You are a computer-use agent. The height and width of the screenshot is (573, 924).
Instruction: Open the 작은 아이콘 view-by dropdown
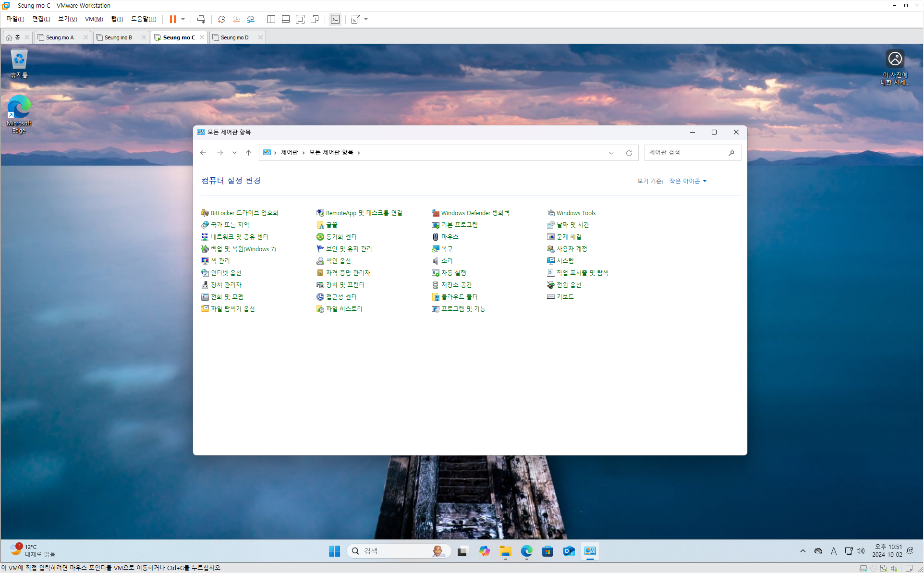(688, 181)
